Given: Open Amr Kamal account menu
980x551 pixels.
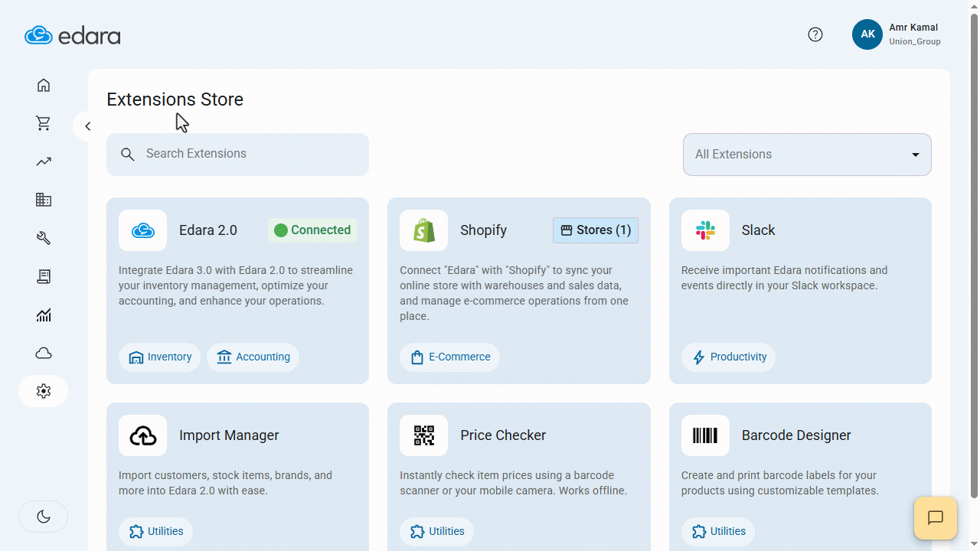Looking at the screenshot, I should click(897, 34).
